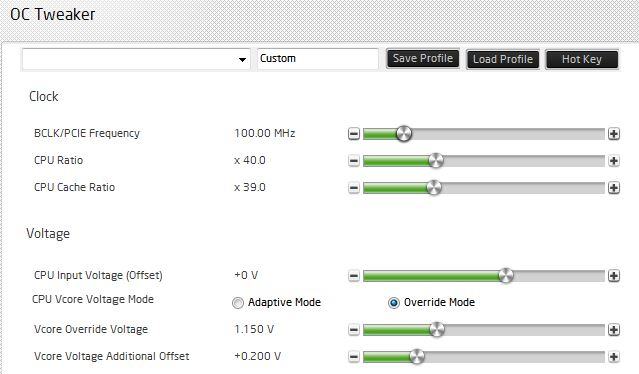
Task: Decrease CPU Input Voltage Offset minus icon
Action: point(354,276)
